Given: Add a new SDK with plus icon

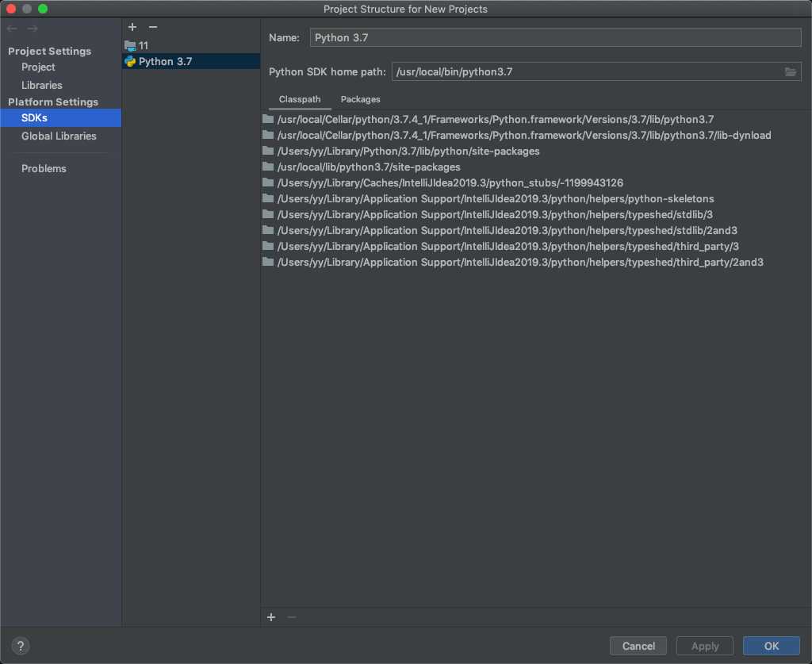Looking at the screenshot, I should pos(132,27).
